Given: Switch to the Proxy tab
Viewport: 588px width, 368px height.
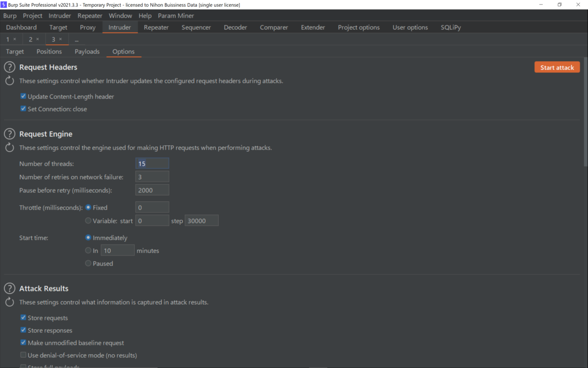Looking at the screenshot, I should click(88, 27).
